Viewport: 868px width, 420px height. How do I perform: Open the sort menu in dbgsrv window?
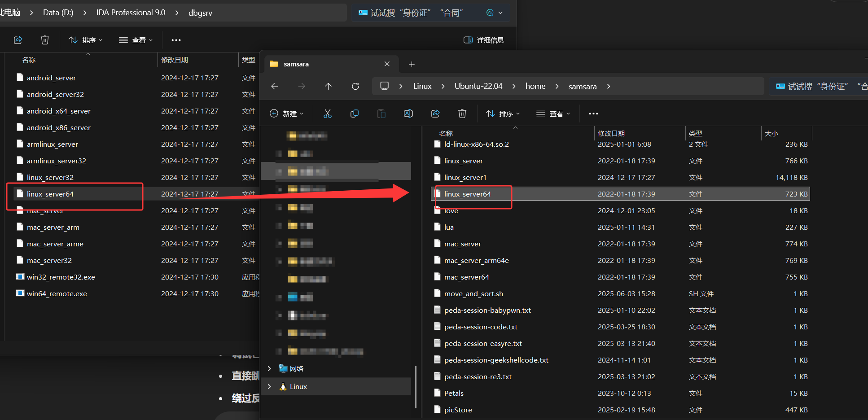coord(85,40)
